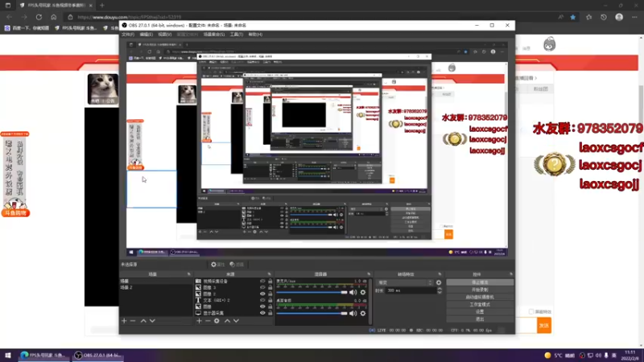Refresh the page in the Edge browser
The height and width of the screenshot is (362, 644).
pos(39,17)
